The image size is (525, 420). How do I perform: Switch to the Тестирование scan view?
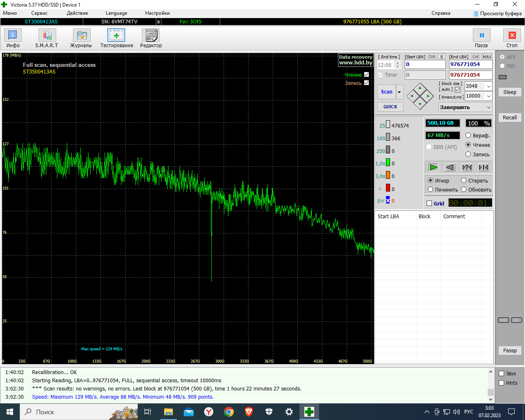(116, 38)
